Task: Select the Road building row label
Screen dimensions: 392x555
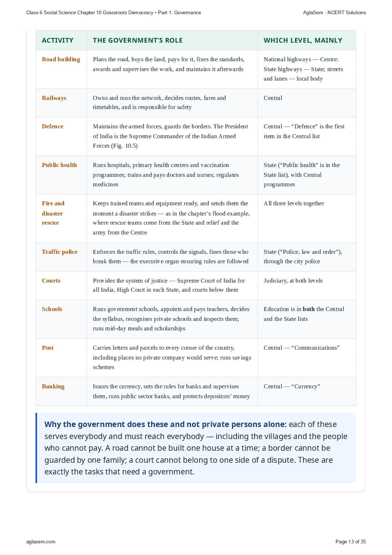Action: click(61, 59)
